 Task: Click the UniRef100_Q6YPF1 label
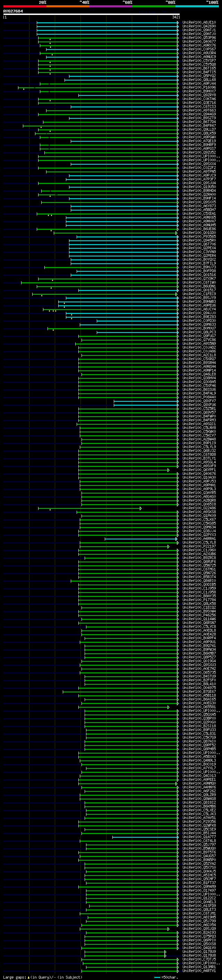point(199,470)
